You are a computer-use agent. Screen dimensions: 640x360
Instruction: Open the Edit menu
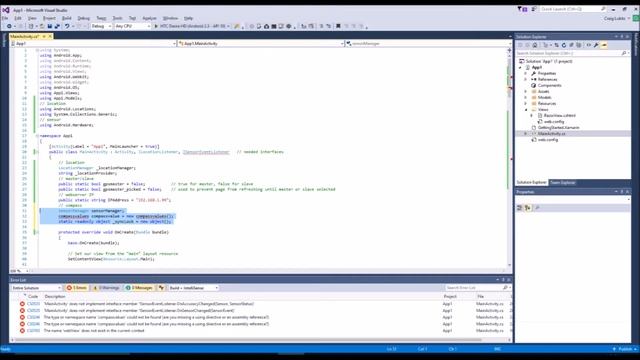click(x=18, y=18)
